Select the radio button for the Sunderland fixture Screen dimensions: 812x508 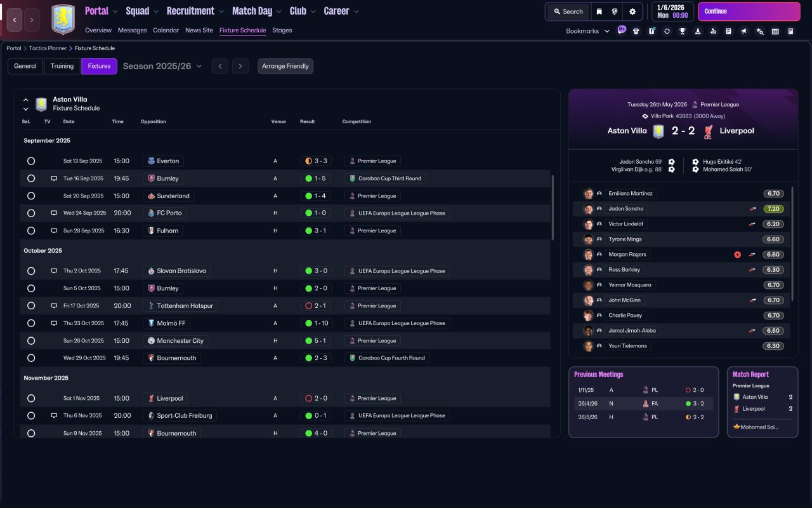coord(31,196)
